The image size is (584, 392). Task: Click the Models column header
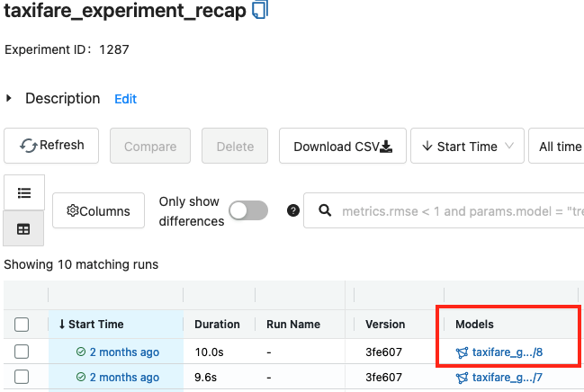pyautogui.click(x=474, y=325)
